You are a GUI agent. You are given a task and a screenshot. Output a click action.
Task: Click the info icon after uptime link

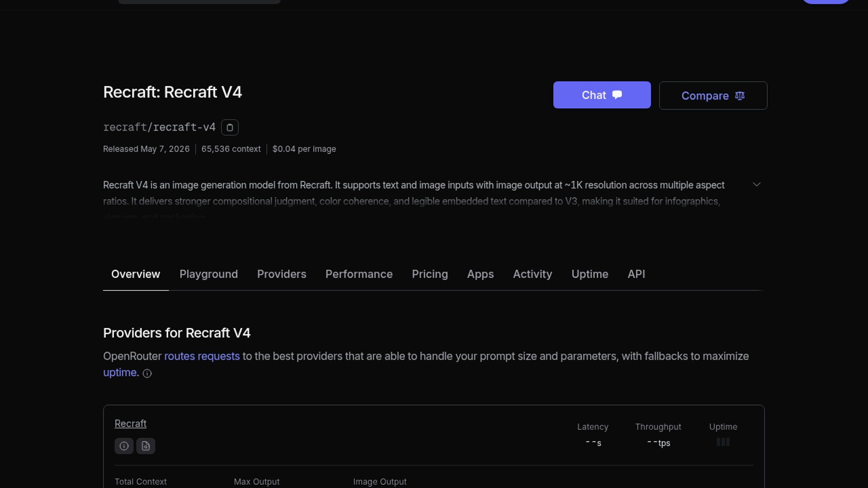click(147, 373)
